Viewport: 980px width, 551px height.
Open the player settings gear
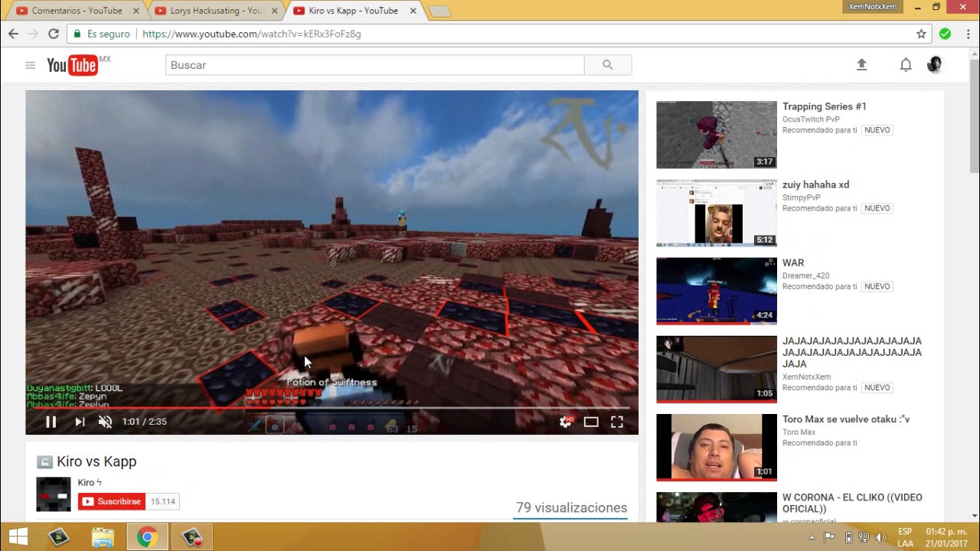tap(566, 422)
